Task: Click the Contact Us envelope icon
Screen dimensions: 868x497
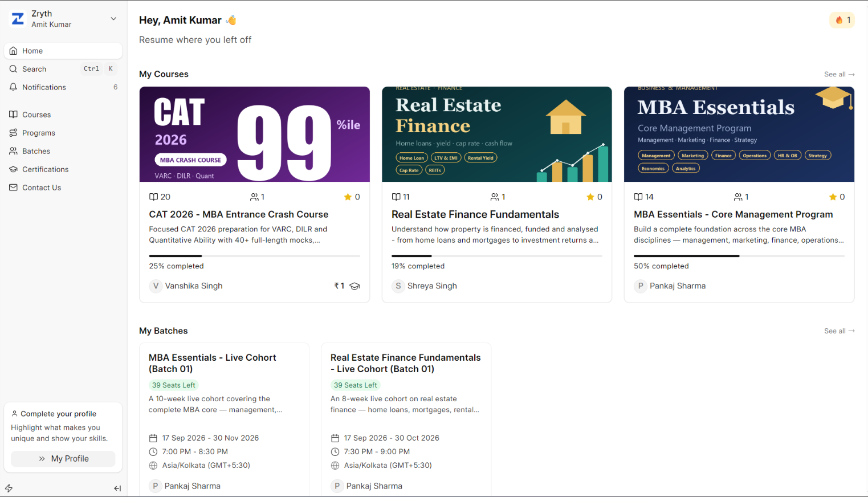Action: click(x=13, y=188)
